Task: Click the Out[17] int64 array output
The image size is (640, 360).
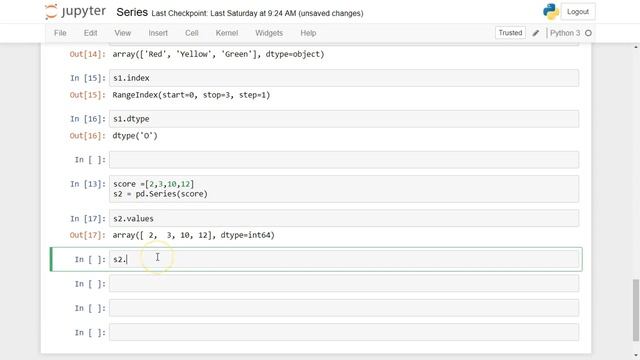Action: pyautogui.click(x=193, y=235)
